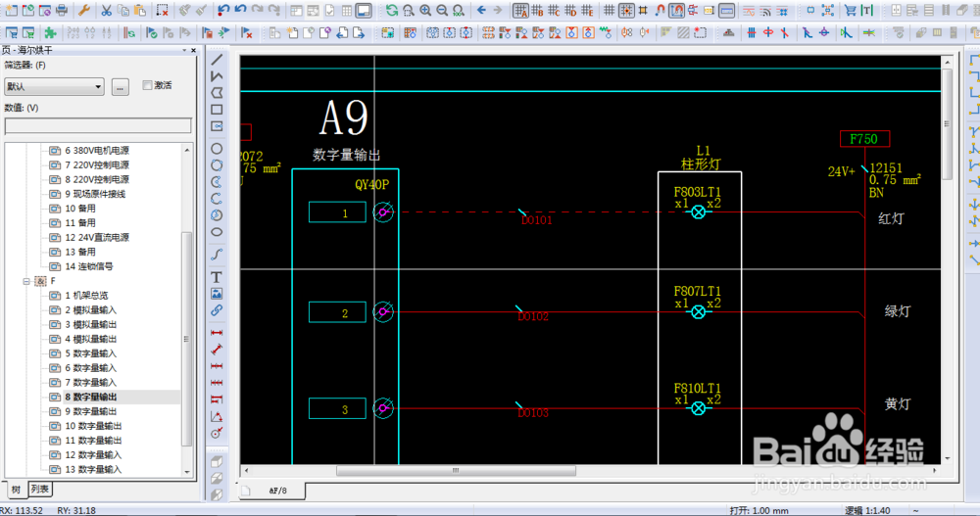Toggle grid size C button
980x516 pixels.
click(554, 10)
